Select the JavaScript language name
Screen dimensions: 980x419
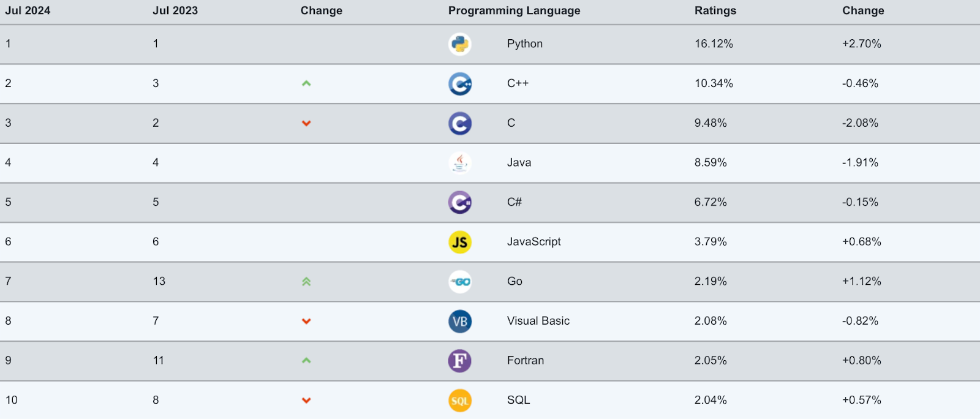[x=533, y=241]
